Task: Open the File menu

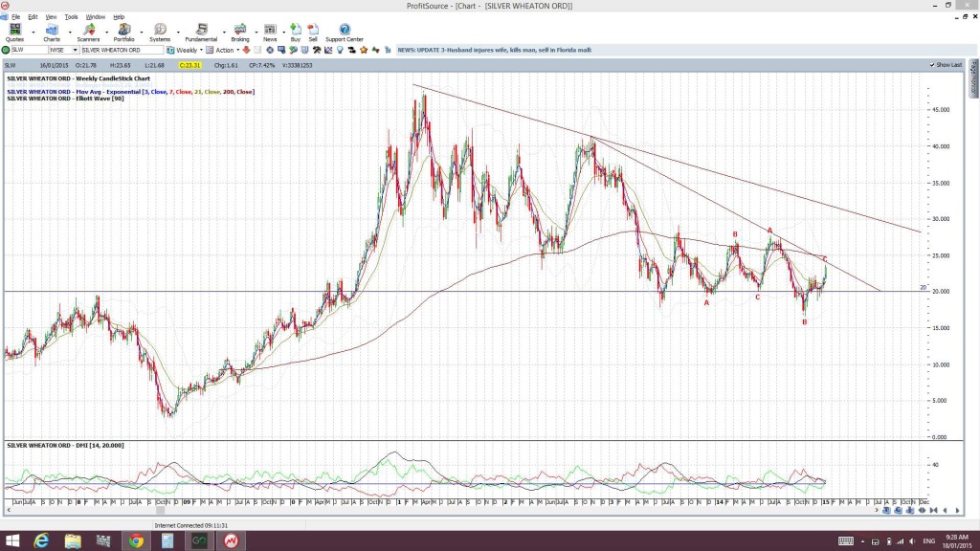Action: [15, 17]
